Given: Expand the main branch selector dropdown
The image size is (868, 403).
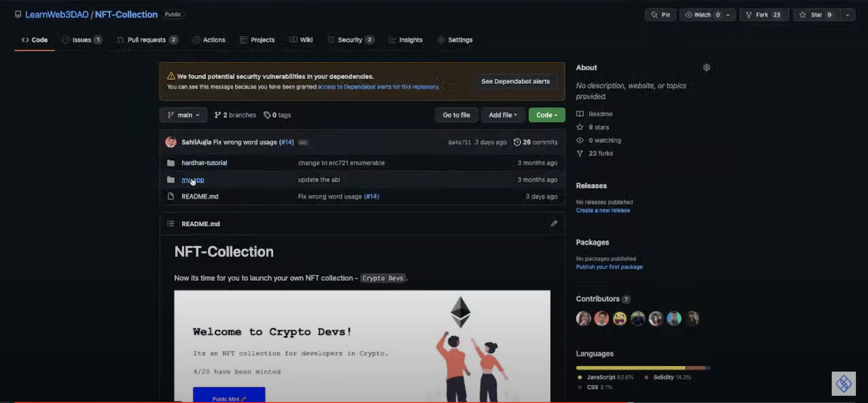Looking at the screenshot, I should [183, 114].
